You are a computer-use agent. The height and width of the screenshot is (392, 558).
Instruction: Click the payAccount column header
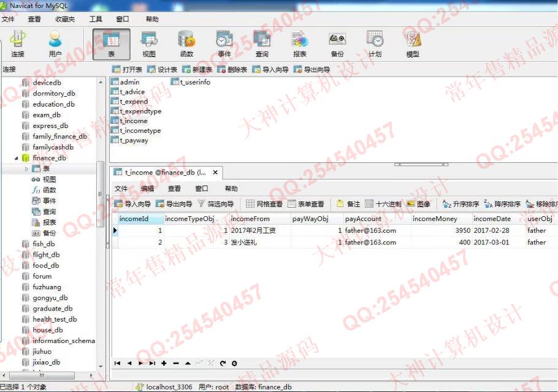point(377,219)
